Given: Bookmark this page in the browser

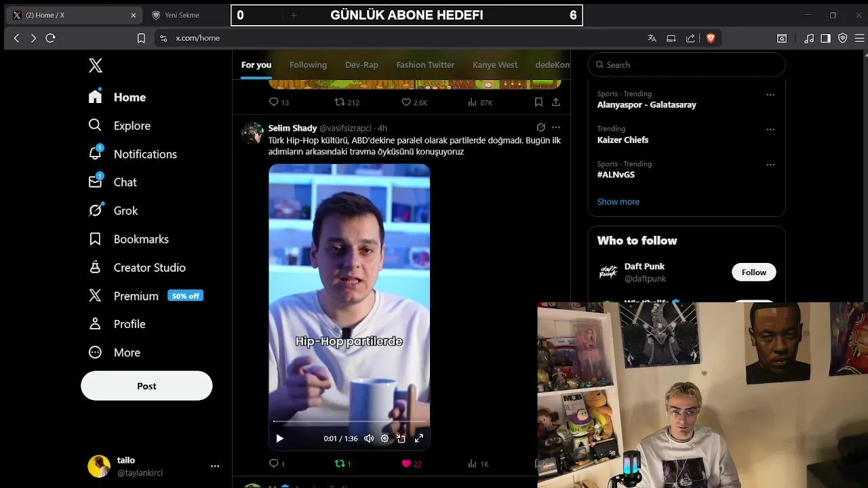Looking at the screenshot, I should click(141, 38).
